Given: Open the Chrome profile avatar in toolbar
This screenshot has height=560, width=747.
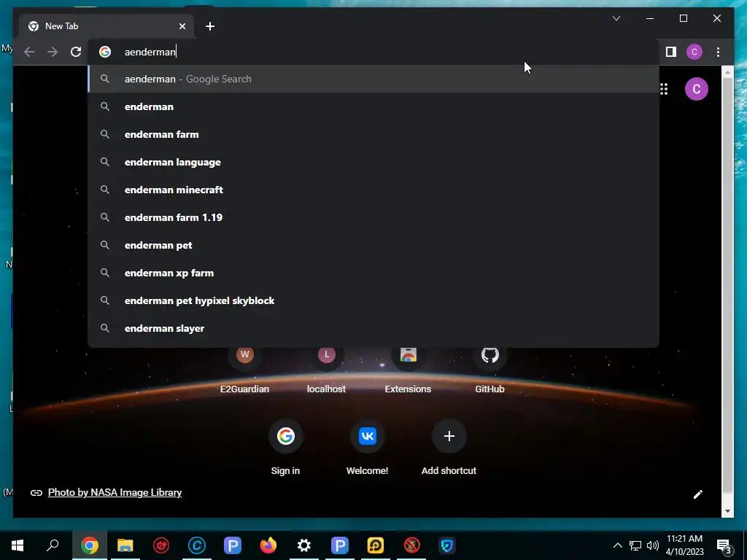Looking at the screenshot, I should coord(694,52).
